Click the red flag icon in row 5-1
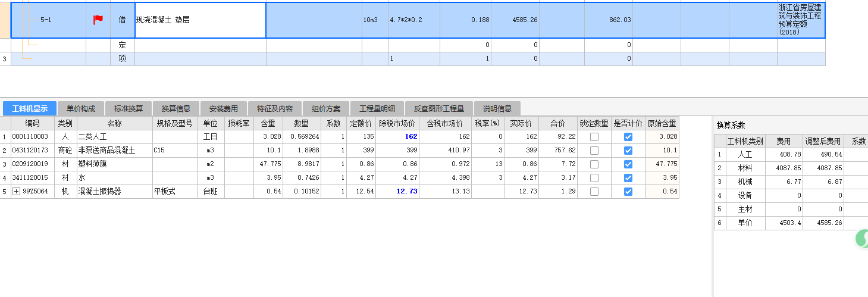868x297 pixels. point(98,20)
